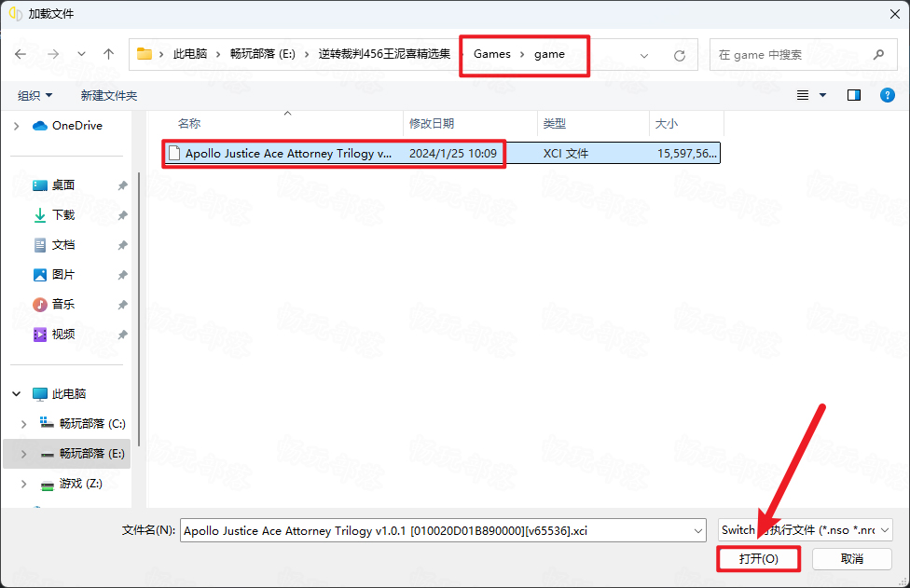Open the filename history dropdown arrow
Viewport: 910px width, 588px height.
tap(698, 530)
